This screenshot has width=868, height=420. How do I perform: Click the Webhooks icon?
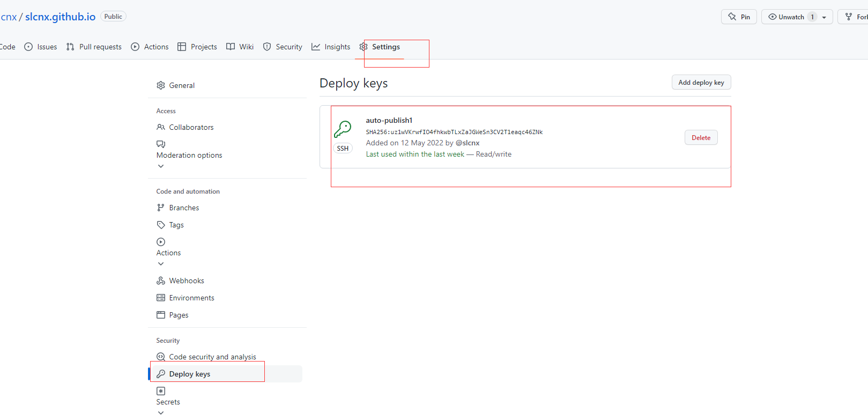tap(161, 281)
